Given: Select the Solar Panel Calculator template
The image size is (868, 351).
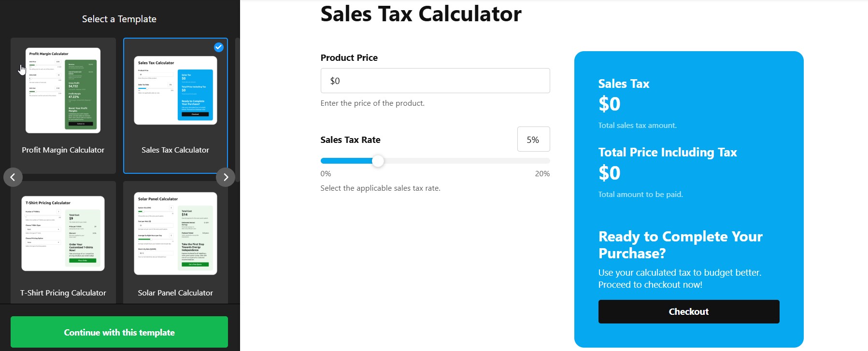Looking at the screenshot, I should click(x=175, y=234).
